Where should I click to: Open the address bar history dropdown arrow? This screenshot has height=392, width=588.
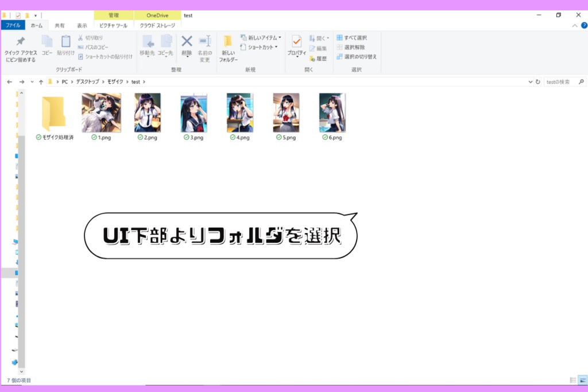(530, 81)
